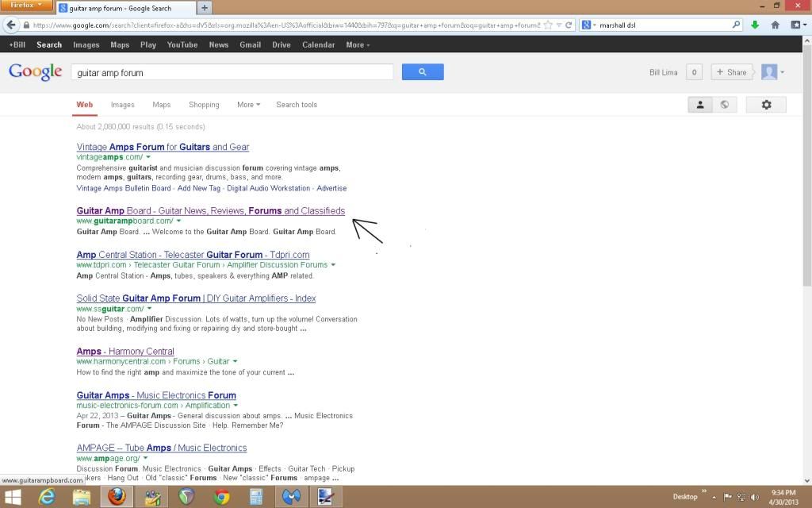
Task: Open the Bookmarks menu icon
Action: (796, 25)
